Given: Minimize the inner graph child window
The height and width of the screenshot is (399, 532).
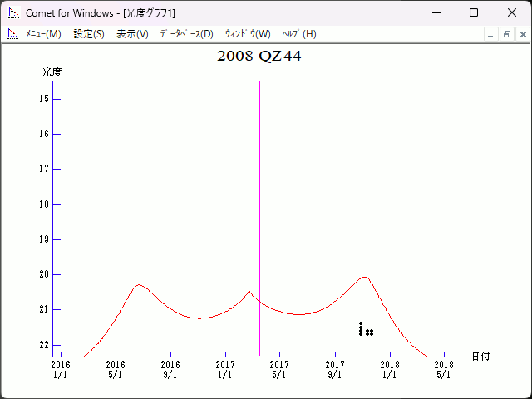Looking at the screenshot, I should click(x=491, y=34).
